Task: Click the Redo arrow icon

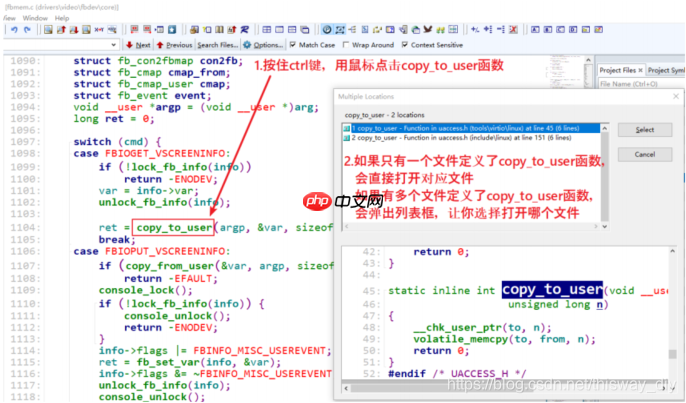Action: click(x=27, y=30)
